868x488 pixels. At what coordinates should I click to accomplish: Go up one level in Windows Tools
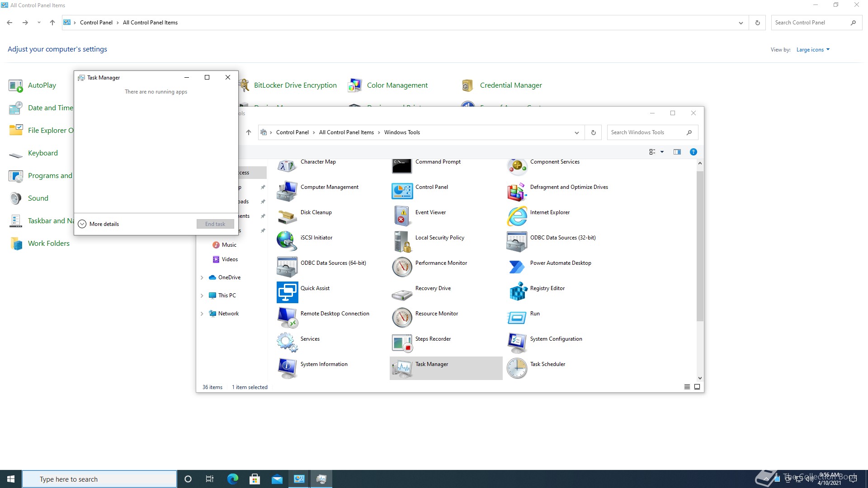pyautogui.click(x=249, y=132)
